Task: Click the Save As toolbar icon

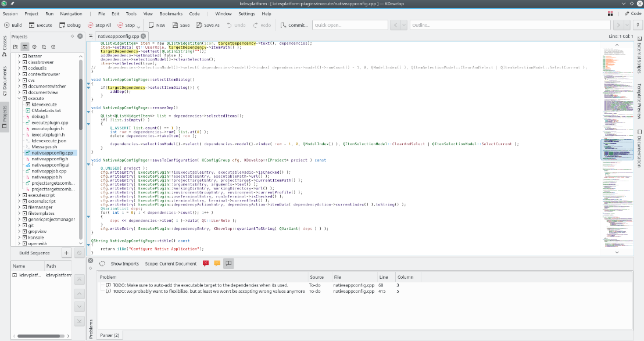Action: [207, 25]
